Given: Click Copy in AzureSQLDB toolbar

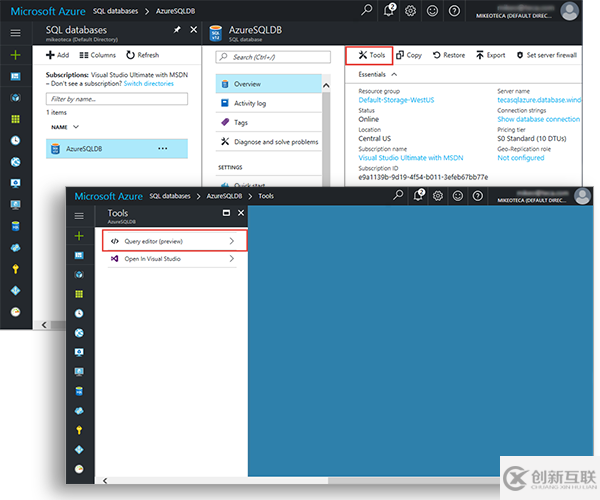Looking at the screenshot, I should tap(409, 55).
